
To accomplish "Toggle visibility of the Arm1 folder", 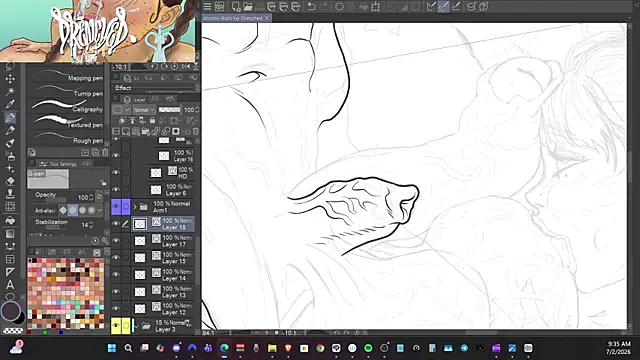I will (x=116, y=207).
